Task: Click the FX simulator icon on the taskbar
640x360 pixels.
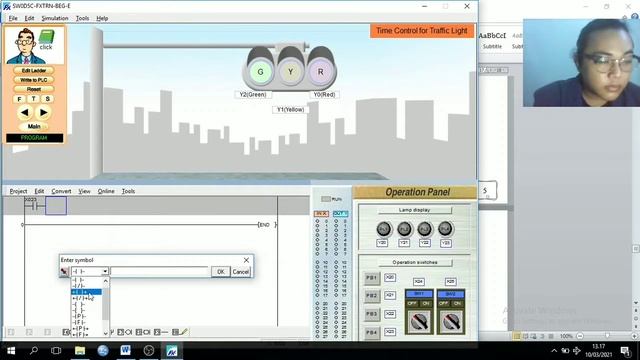Action: click(172, 351)
